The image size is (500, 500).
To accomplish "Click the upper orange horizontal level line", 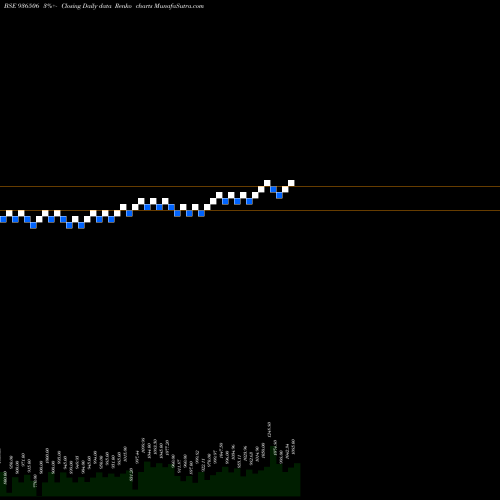I will pos(250,186).
